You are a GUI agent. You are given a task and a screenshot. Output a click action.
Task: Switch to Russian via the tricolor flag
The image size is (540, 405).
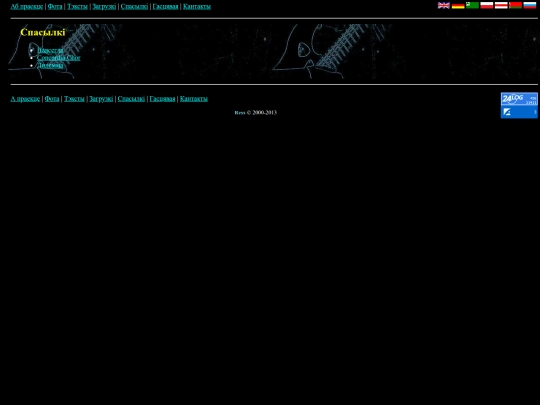tap(530, 5)
